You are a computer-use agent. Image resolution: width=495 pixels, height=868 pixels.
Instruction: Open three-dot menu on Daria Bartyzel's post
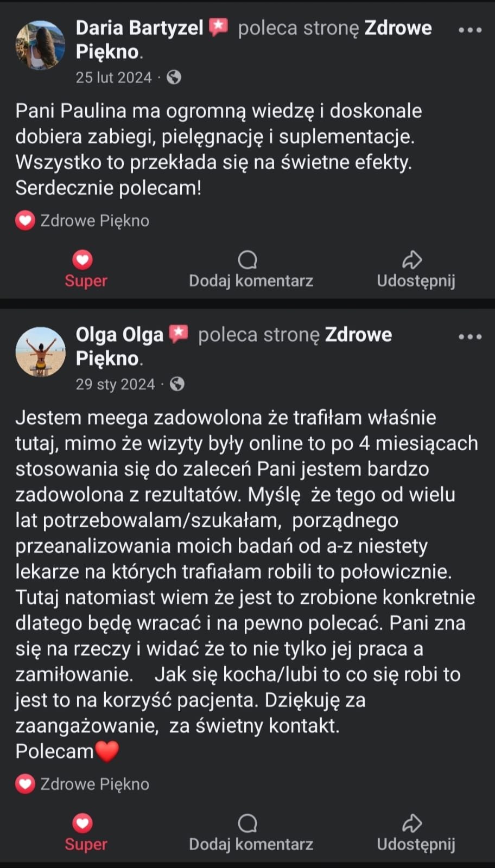469,30
